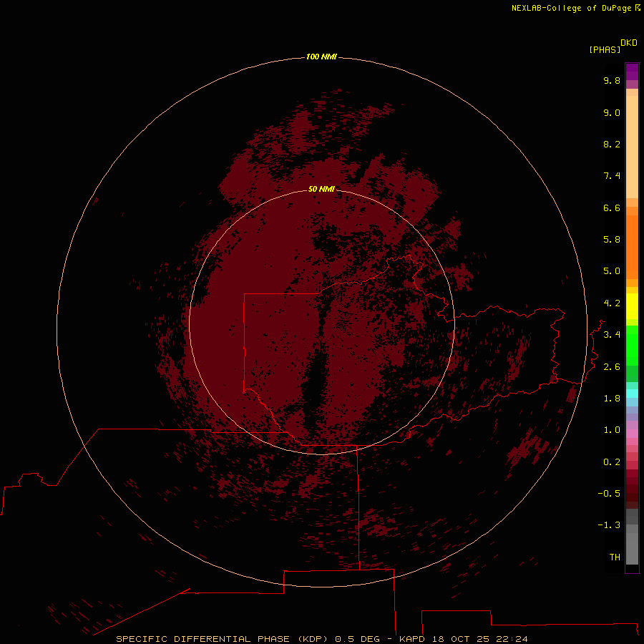Click the TH threshold legend label

click(x=615, y=557)
